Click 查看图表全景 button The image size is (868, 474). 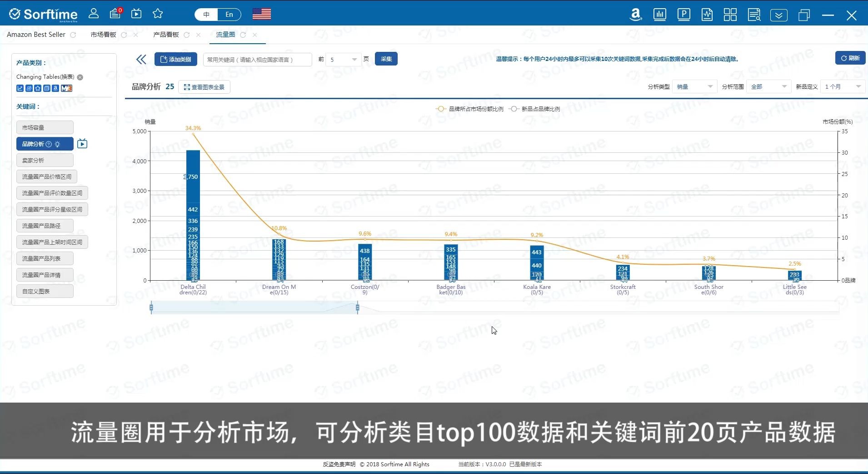(x=204, y=87)
